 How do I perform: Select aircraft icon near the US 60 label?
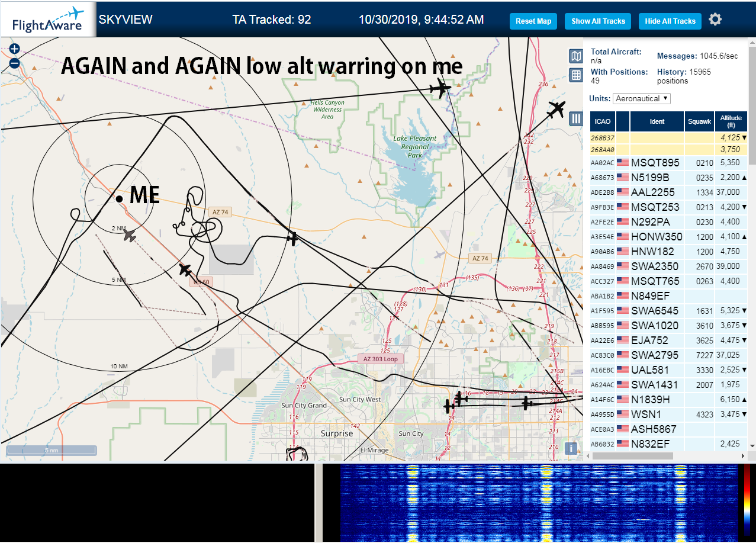point(185,270)
